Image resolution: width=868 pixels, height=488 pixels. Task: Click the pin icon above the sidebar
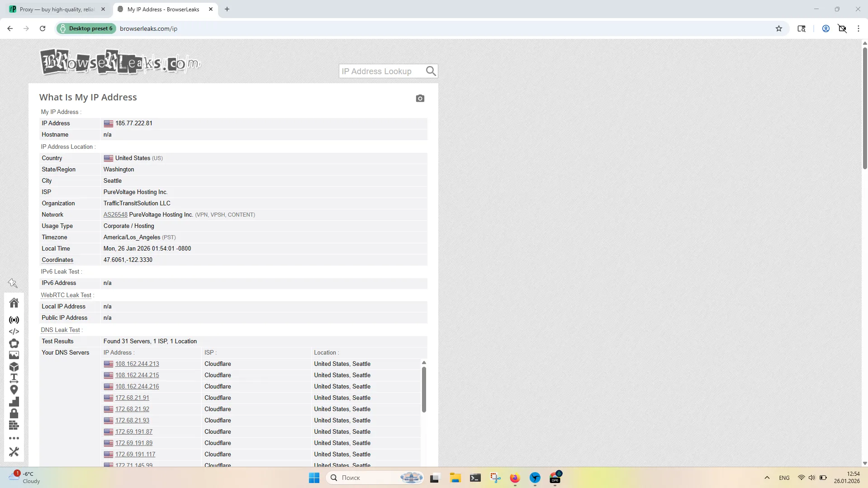tap(13, 284)
